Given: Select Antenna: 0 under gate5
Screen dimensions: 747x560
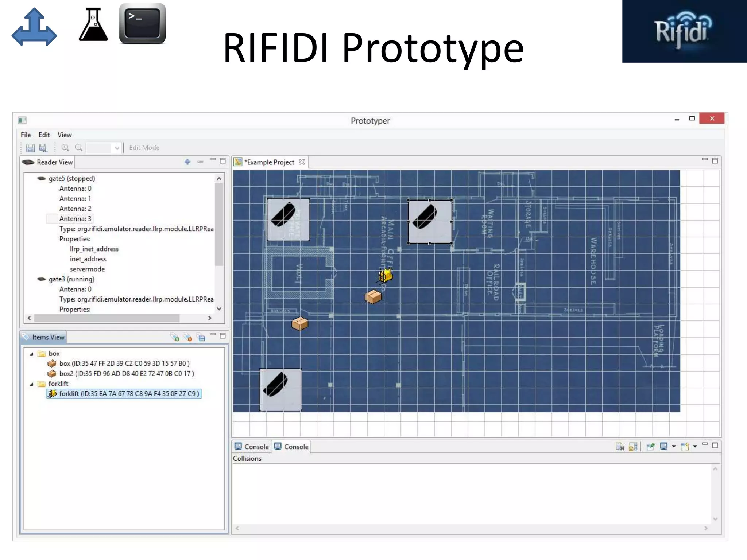Looking at the screenshot, I should tap(75, 188).
